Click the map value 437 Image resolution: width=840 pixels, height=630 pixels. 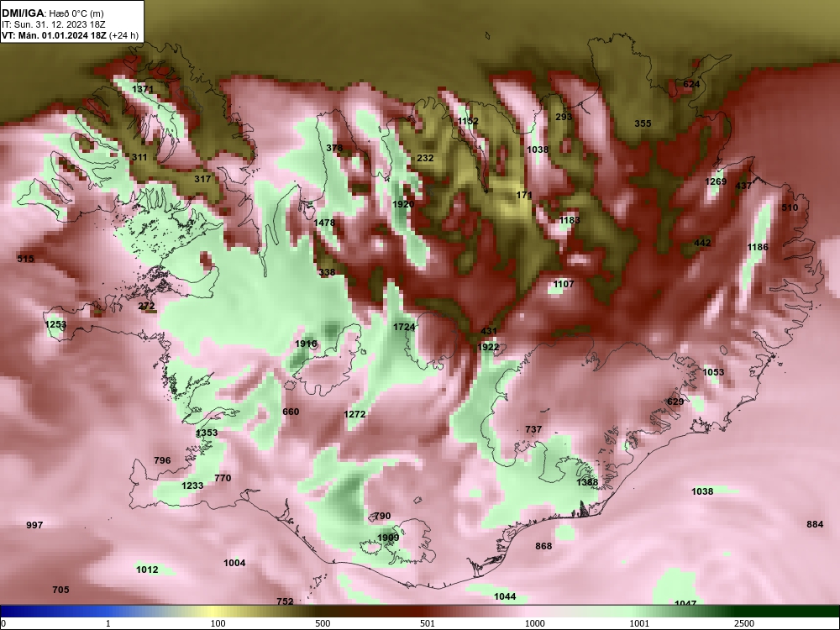(x=743, y=186)
